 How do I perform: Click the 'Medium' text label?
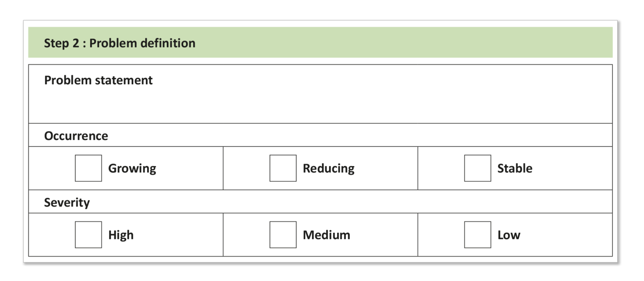(327, 235)
